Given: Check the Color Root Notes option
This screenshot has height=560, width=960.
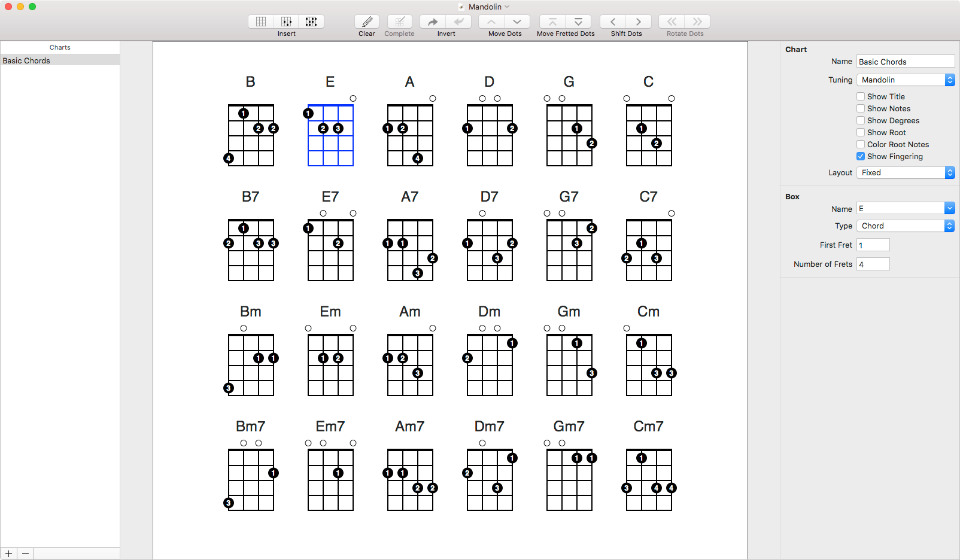Looking at the screenshot, I should [x=861, y=144].
